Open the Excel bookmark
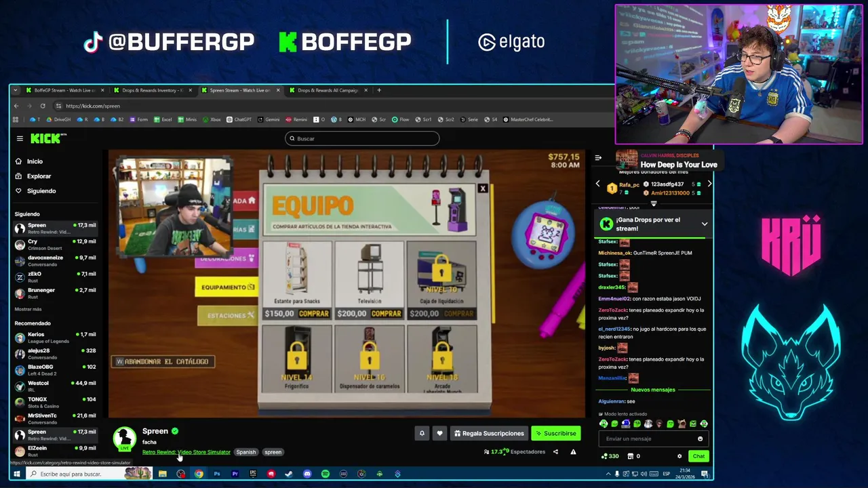Screen dimensions: 868x488 click(x=163, y=119)
